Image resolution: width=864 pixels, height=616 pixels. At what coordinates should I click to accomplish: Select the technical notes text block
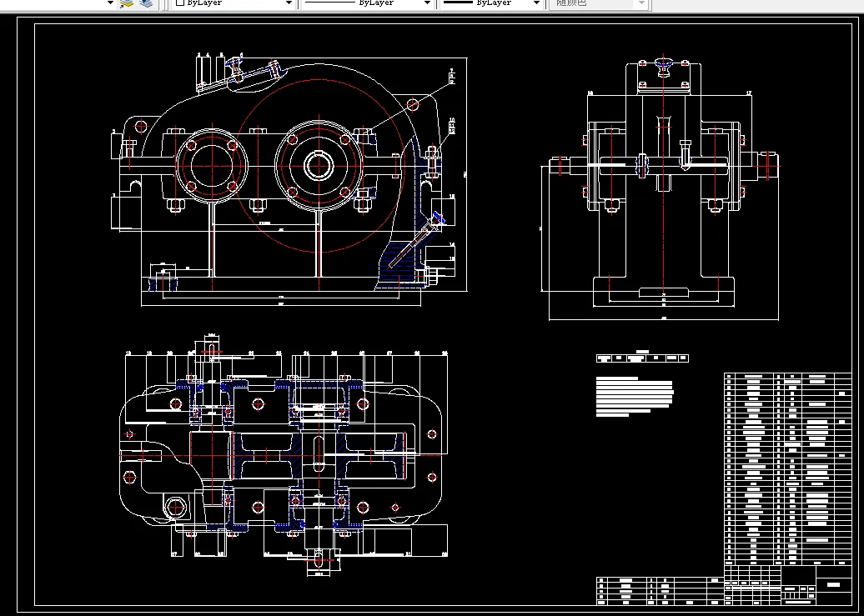[635, 397]
